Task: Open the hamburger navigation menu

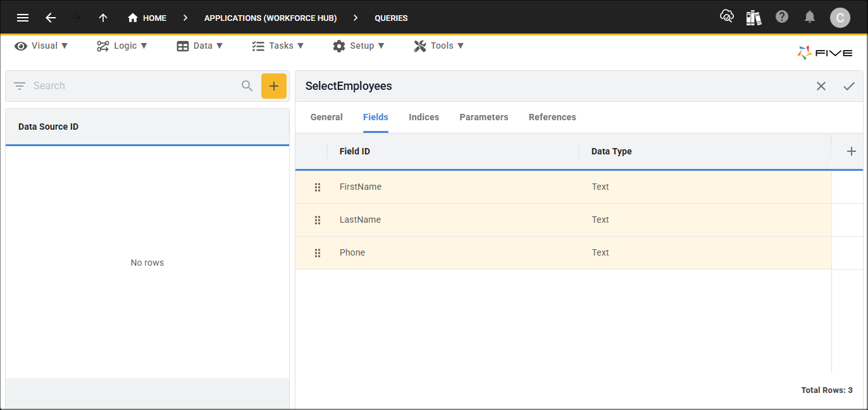Action: [x=23, y=18]
